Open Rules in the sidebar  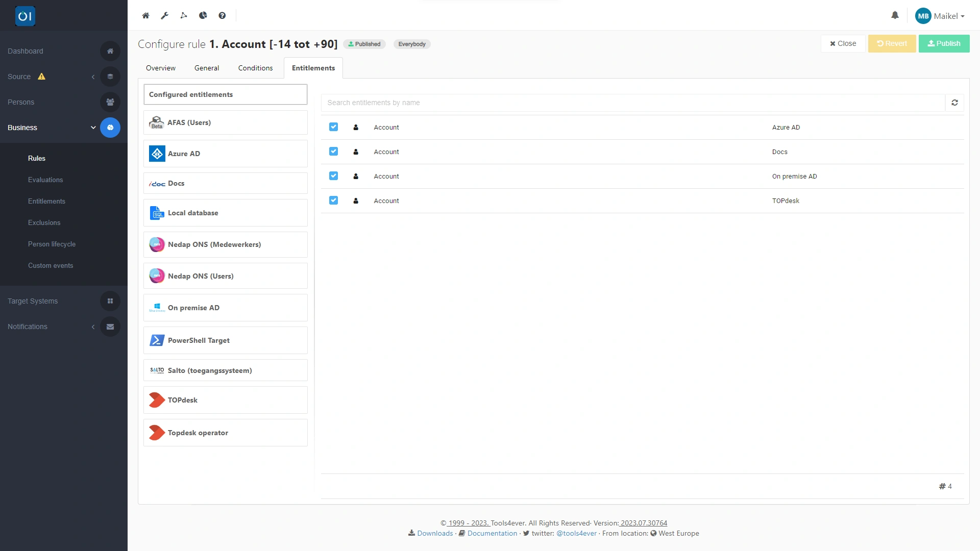37,158
